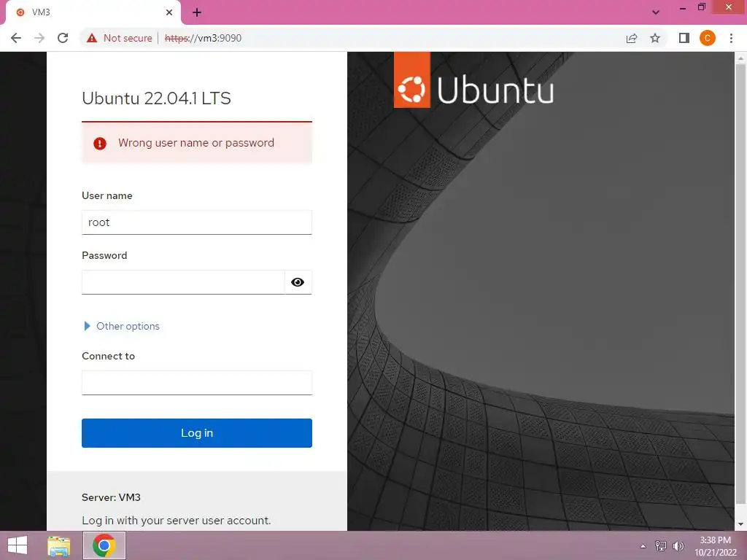Share this page icon in address bar

632,38
